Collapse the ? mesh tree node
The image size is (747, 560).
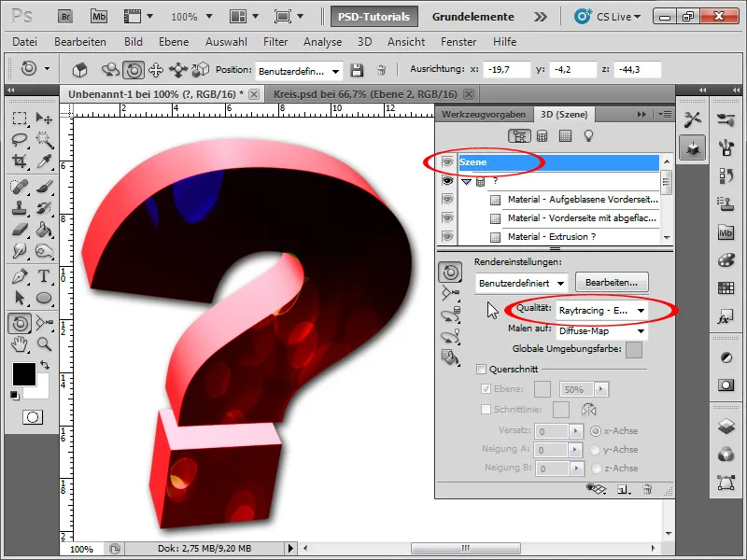click(466, 181)
